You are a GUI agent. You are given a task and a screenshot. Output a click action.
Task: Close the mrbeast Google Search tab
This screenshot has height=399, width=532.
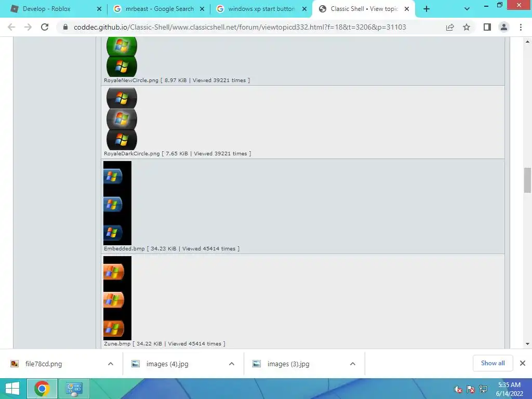pyautogui.click(x=202, y=9)
